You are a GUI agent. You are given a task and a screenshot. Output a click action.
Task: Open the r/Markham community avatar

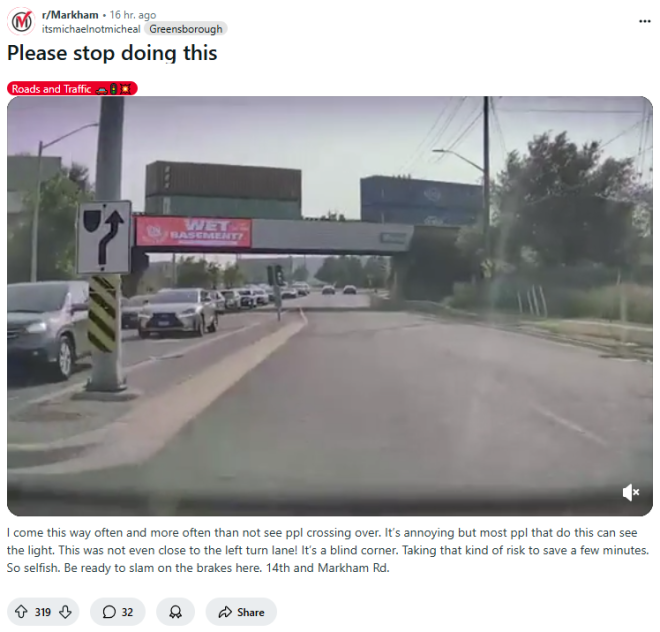point(22,21)
